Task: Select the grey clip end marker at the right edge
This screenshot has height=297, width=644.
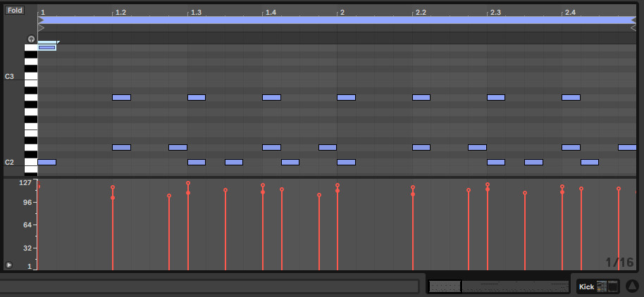Action: [x=633, y=28]
